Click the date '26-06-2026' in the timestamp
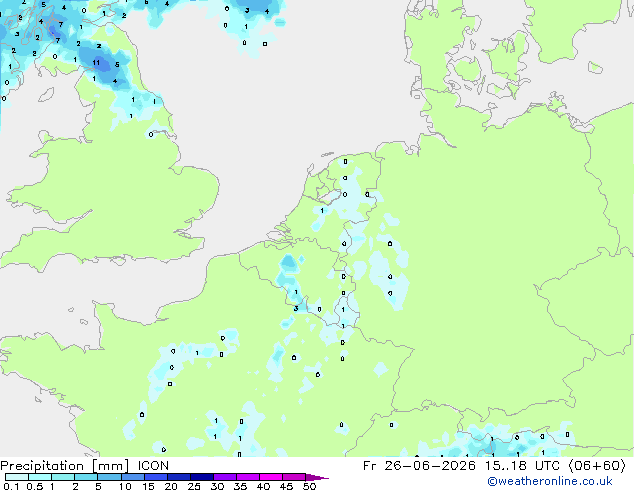 430,466
